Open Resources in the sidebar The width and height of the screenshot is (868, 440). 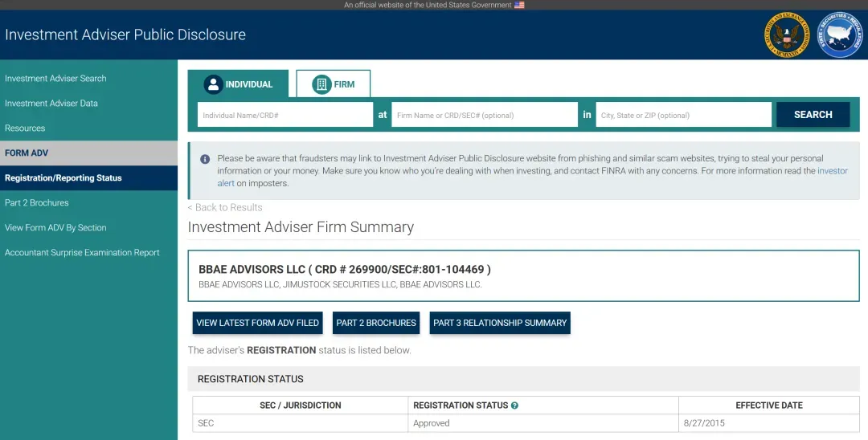pos(25,128)
